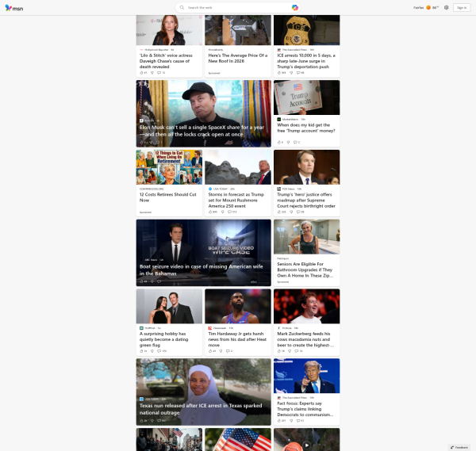Like the dating green flag article
The width and height of the screenshot is (476, 451).
(143, 351)
